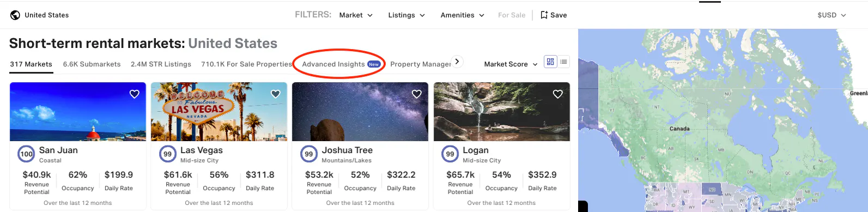This screenshot has height=212, width=868.
Task: Open the Amenities filter dropdown
Action: pyautogui.click(x=463, y=15)
